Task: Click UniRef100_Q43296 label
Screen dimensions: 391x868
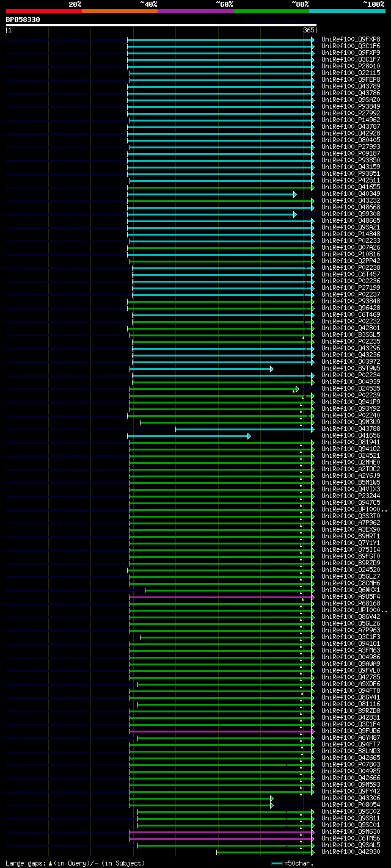Action: tap(351, 348)
